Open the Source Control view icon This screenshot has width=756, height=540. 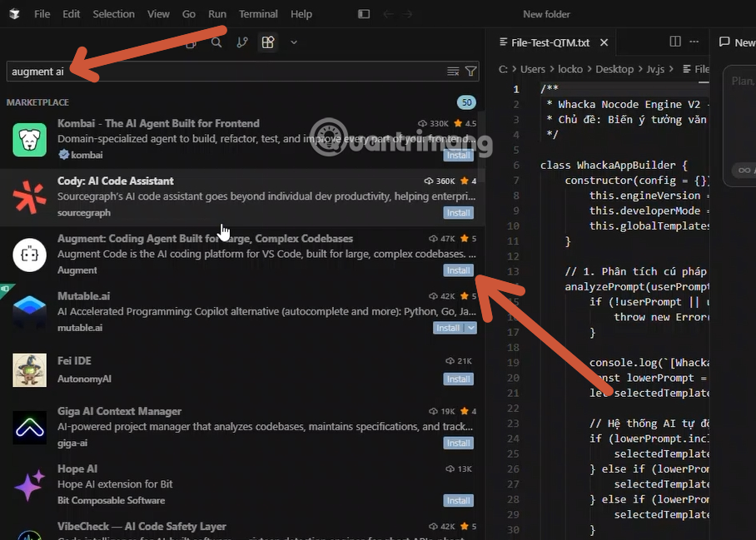[242, 42]
